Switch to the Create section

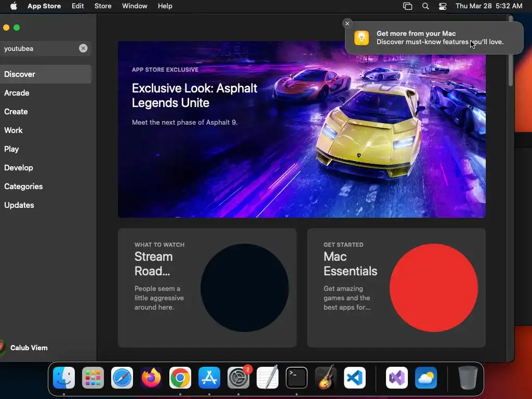[x=46, y=112]
